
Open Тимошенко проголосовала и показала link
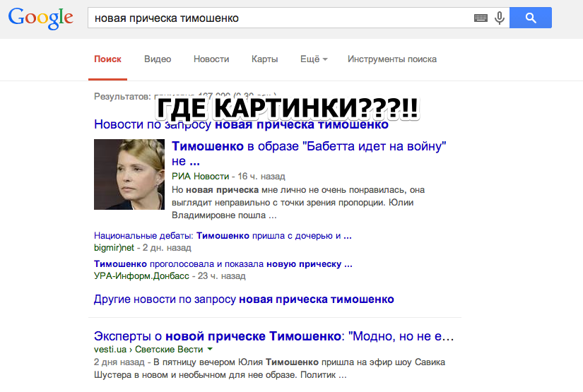pyautogui.click(x=223, y=264)
